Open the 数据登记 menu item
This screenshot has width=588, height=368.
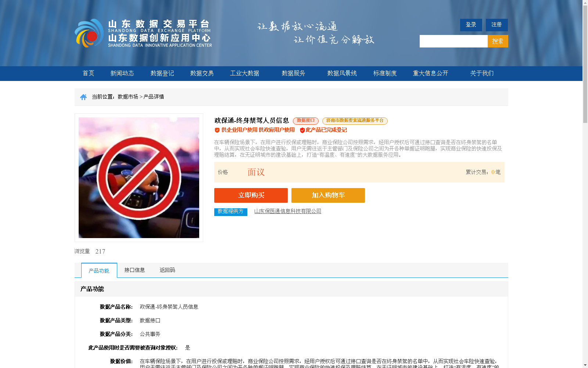point(162,73)
